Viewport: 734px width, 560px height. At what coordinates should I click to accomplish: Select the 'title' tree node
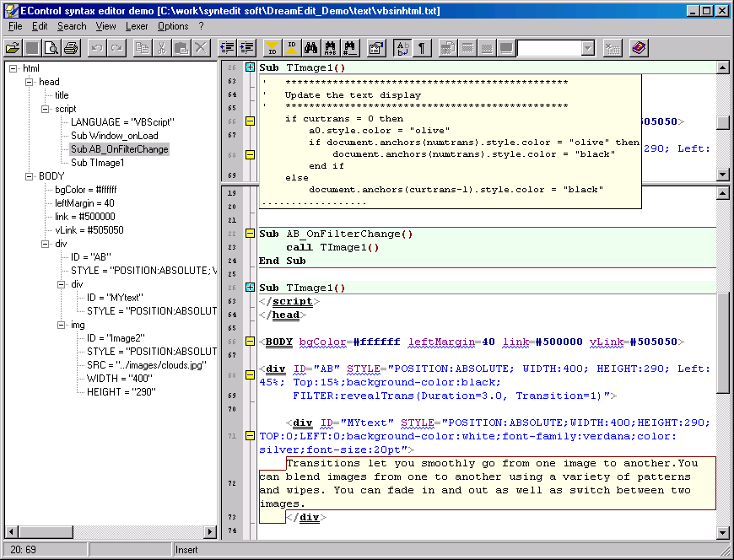point(62,95)
